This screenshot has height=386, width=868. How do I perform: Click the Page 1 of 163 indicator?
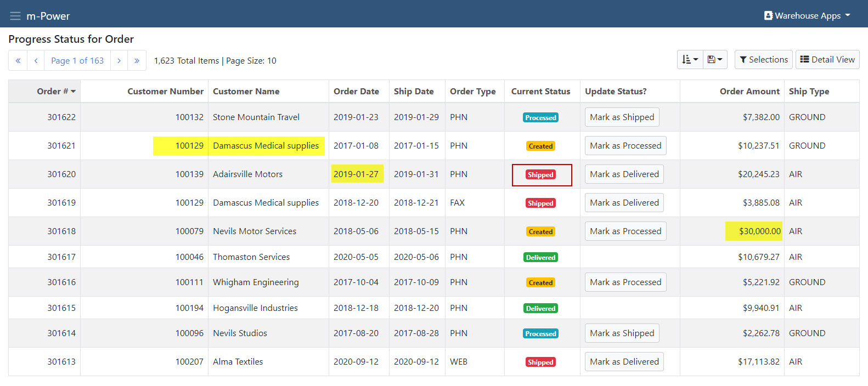pyautogui.click(x=77, y=60)
